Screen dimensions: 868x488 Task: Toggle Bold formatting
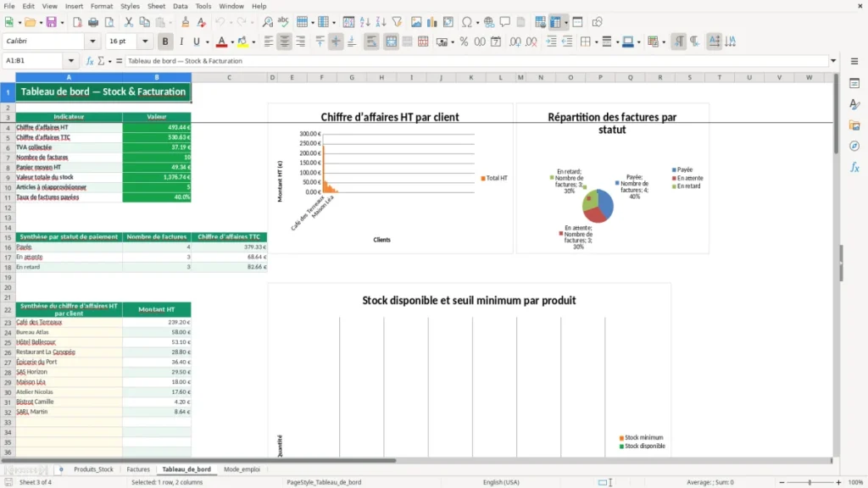[165, 42]
